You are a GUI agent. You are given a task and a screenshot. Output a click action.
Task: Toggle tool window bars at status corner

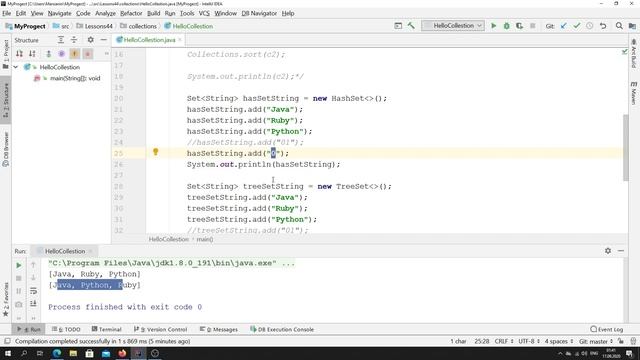click(7, 341)
